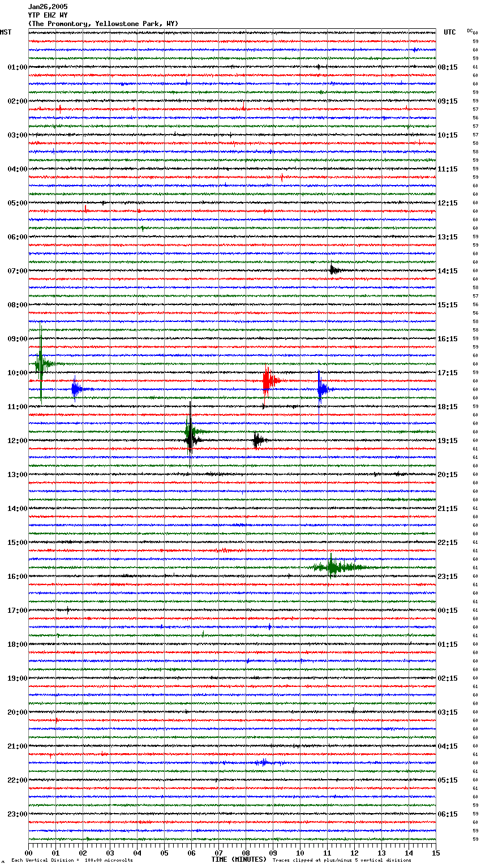The height and width of the screenshot is (868, 481).
Task: Select the 11:00 MST time label
Action: click(x=18, y=407)
